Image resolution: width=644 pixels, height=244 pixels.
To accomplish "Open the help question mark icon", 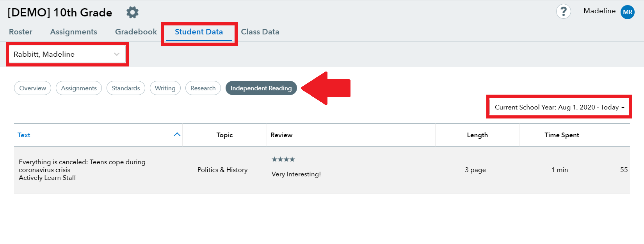I will click(563, 11).
